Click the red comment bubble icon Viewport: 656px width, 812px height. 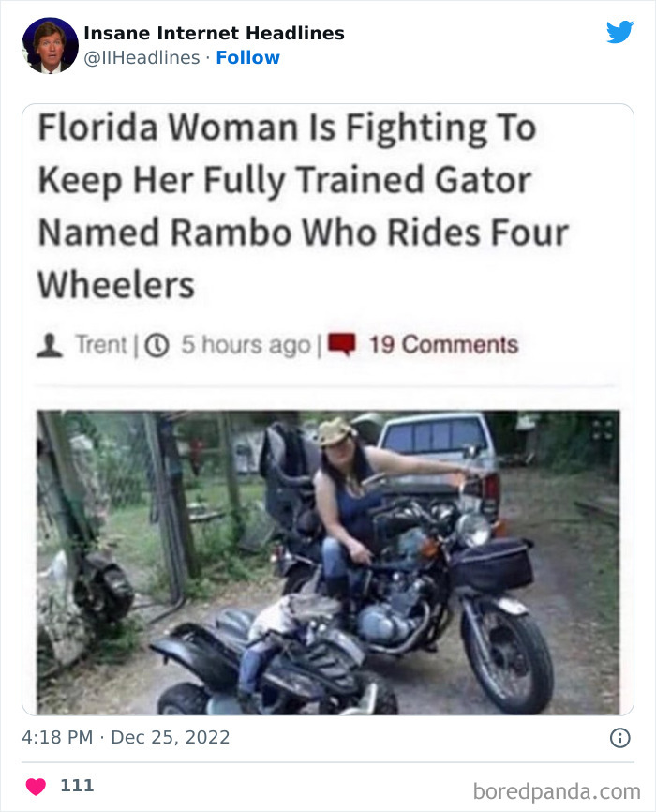[x=342, y=344]
